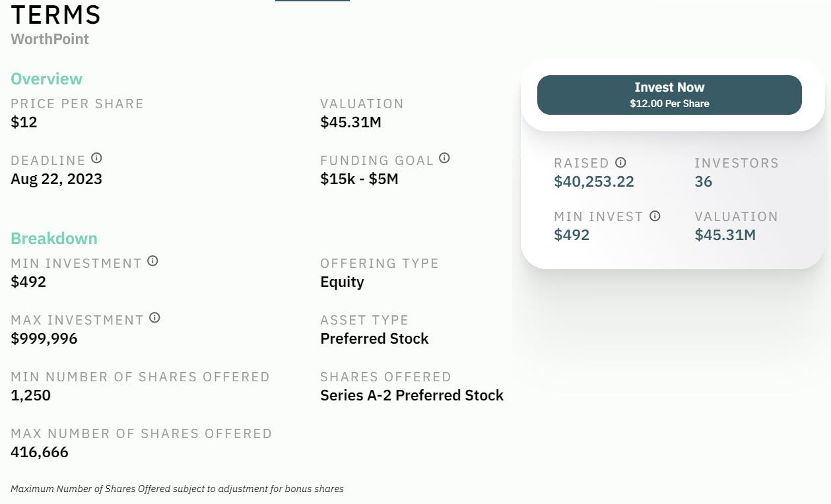This screenshot has height=504, width=831.
Task: Click the info icon beside Raised
Action: 620,162
